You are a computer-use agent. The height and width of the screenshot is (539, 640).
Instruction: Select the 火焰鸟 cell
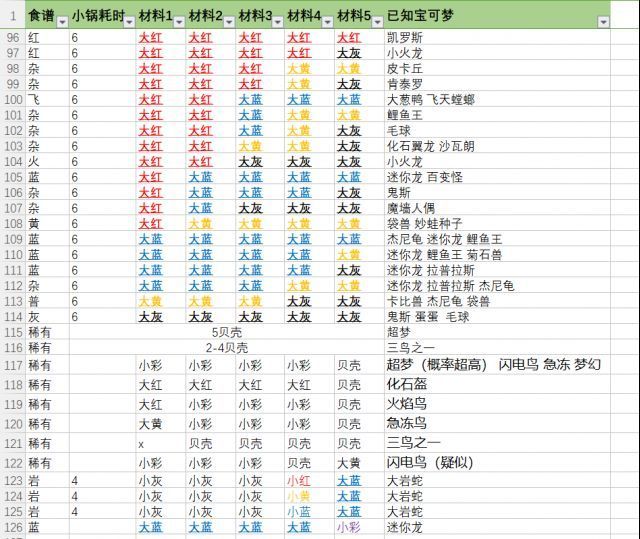click(497, 404)
